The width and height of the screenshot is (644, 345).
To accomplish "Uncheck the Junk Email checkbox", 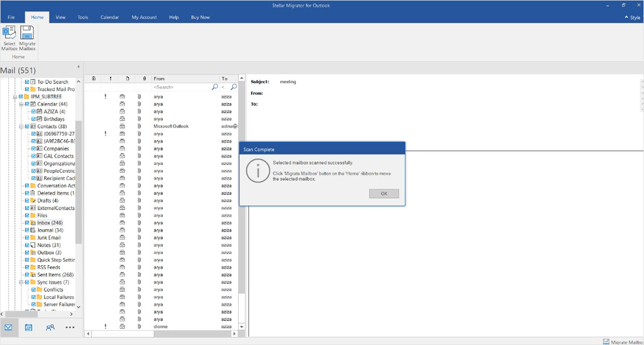I will [x=27, y=238].
